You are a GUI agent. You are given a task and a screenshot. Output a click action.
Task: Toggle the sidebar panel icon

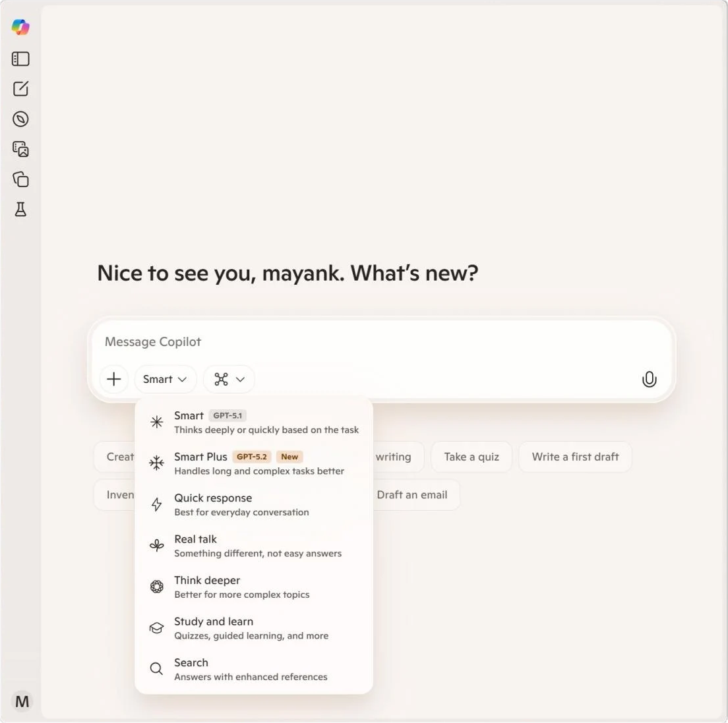point(20,59)
